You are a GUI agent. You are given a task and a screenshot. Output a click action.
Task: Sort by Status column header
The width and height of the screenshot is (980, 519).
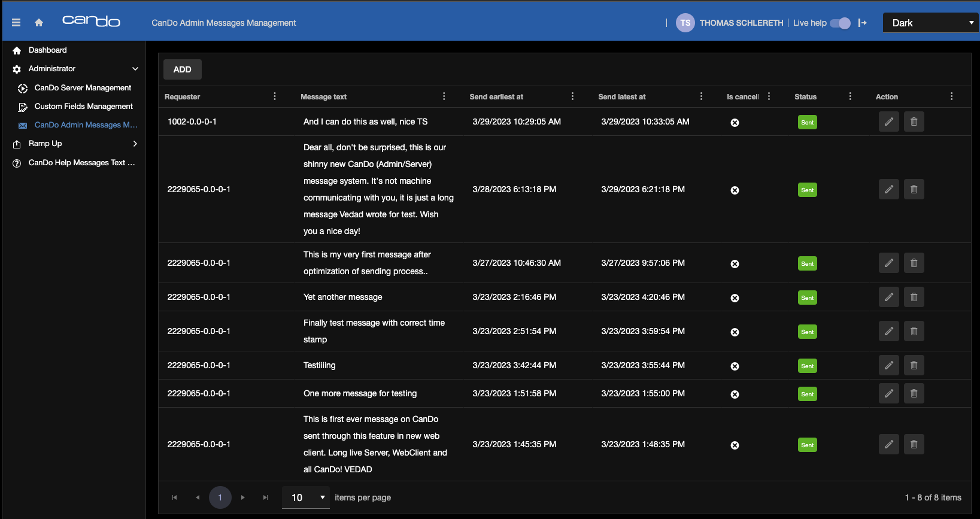click(x=805, y=97)
